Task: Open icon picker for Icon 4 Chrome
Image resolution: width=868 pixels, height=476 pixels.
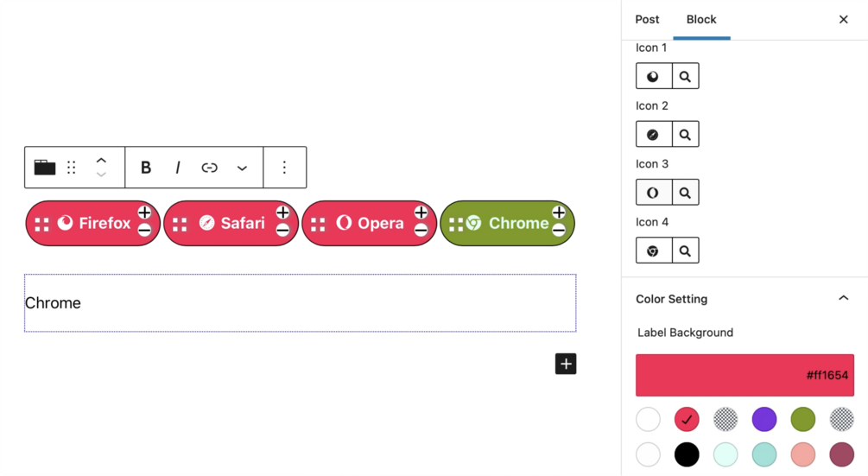Action: click(x=654, y=251)
